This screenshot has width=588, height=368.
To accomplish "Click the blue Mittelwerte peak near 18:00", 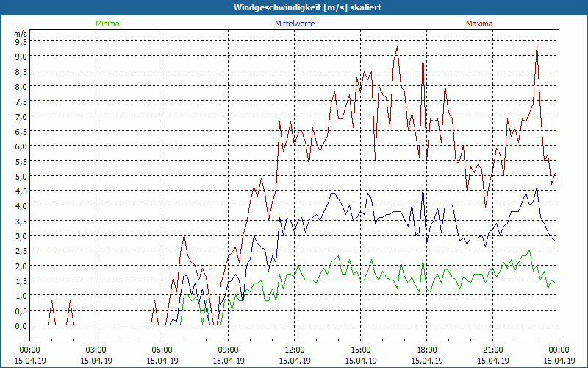I will click(423, 188).
